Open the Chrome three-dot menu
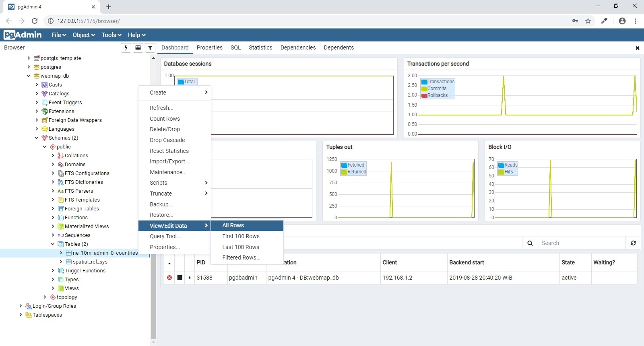Image resolution: width=644 pixels, height=346 pixels. (x=636, y=21)
